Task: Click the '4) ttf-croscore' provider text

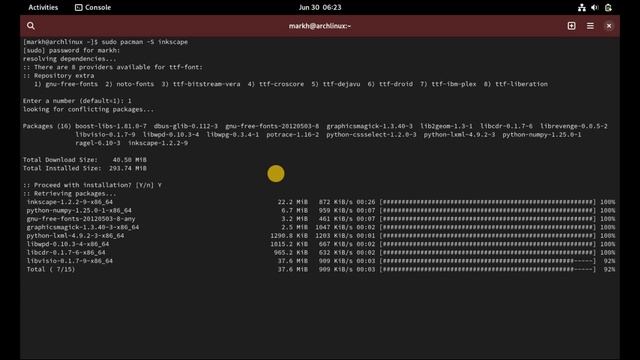Action: [276, 84]
